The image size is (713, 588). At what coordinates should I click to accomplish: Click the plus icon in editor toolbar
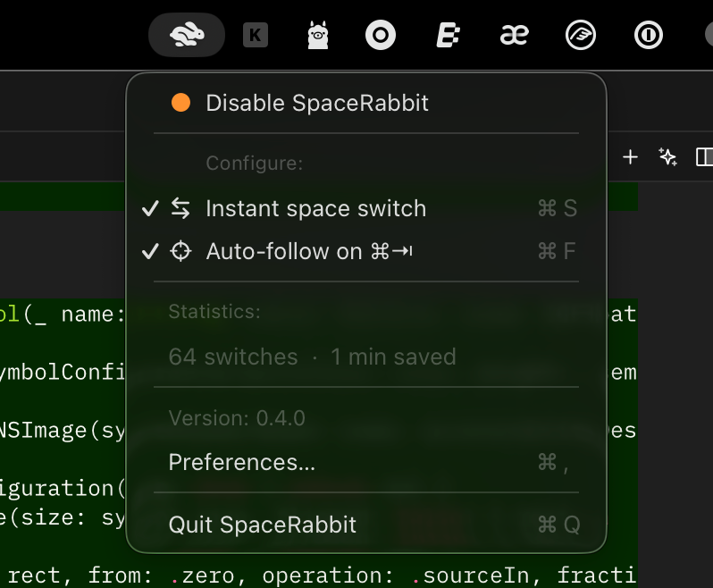[x=630, y=157]
